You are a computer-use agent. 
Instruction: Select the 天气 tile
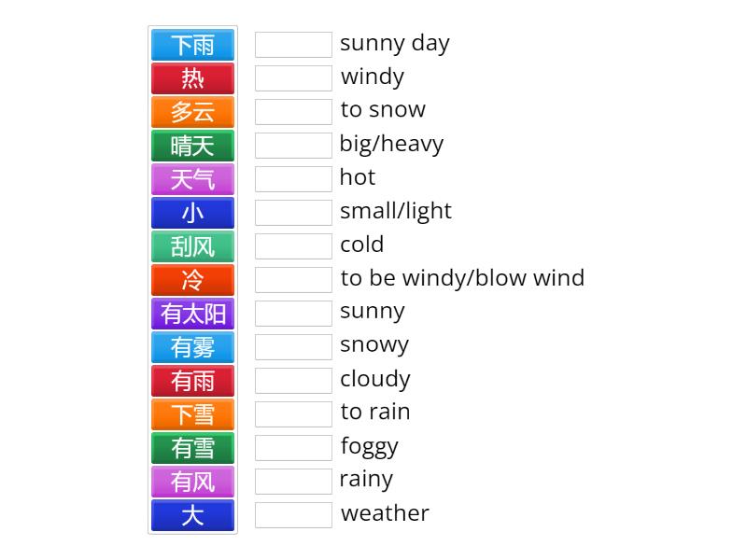click(x=192, y=178)
